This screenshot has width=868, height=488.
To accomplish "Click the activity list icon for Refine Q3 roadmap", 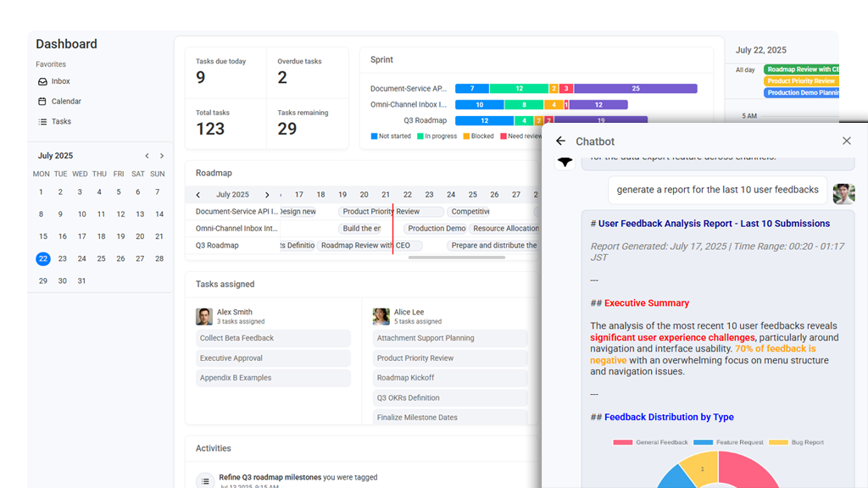I will pos(205,481).
